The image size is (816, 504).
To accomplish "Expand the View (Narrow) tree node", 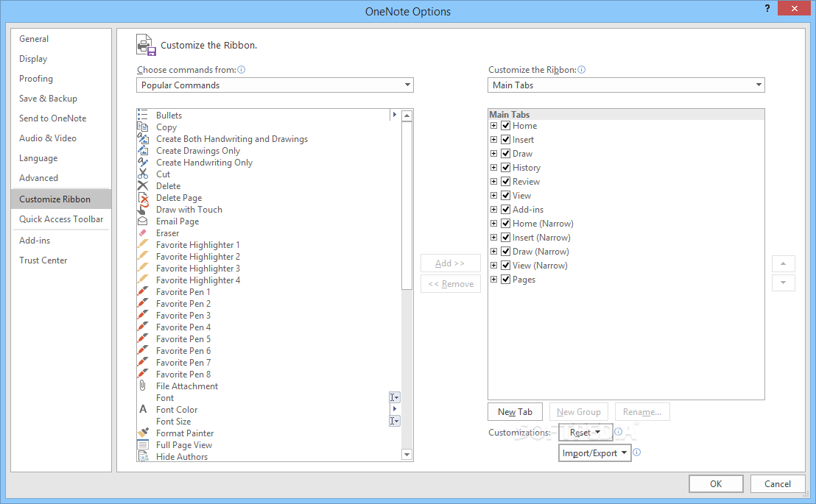I will pos(494,266).
